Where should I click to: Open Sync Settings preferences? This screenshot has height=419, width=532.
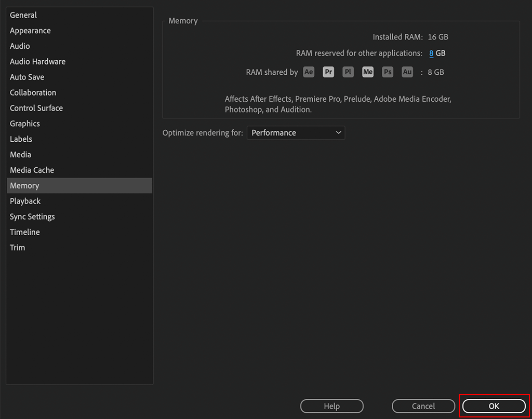point(79,217)
